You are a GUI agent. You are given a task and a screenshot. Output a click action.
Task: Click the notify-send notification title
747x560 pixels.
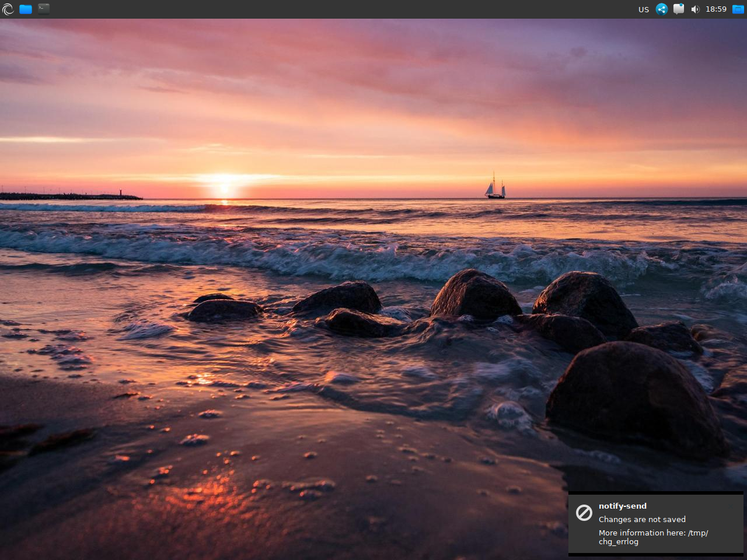pyautogui.click(x=622, y=506)
